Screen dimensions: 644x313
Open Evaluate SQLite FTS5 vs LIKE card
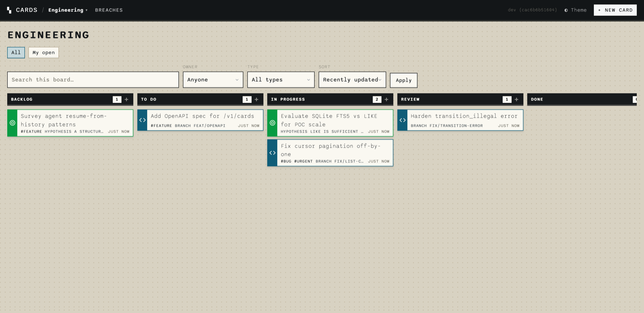pos(330,123)
